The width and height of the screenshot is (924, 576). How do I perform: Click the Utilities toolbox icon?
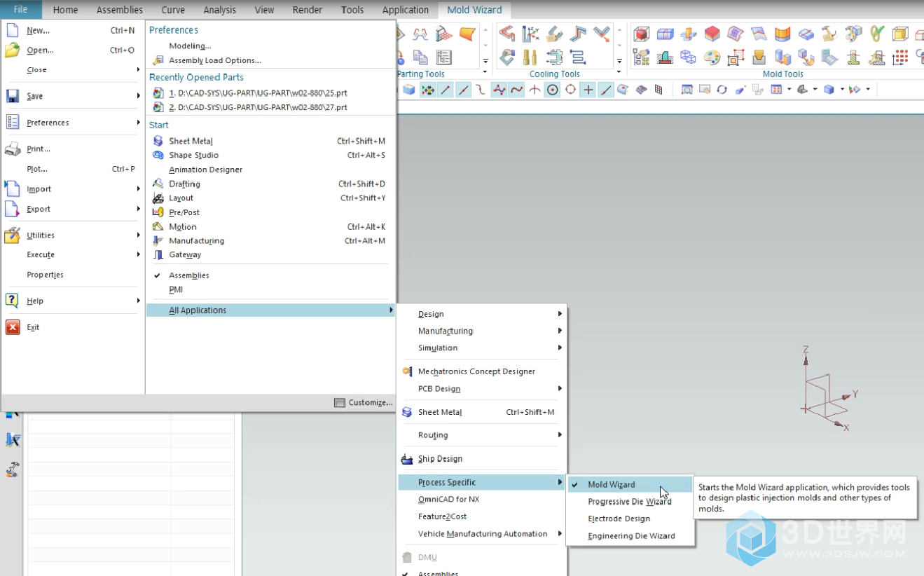point(13,235)
